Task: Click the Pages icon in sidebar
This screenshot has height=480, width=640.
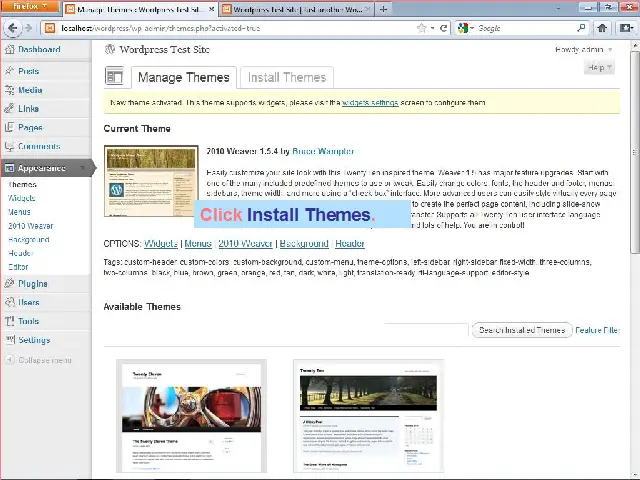Action: click(x=9, y=127)
